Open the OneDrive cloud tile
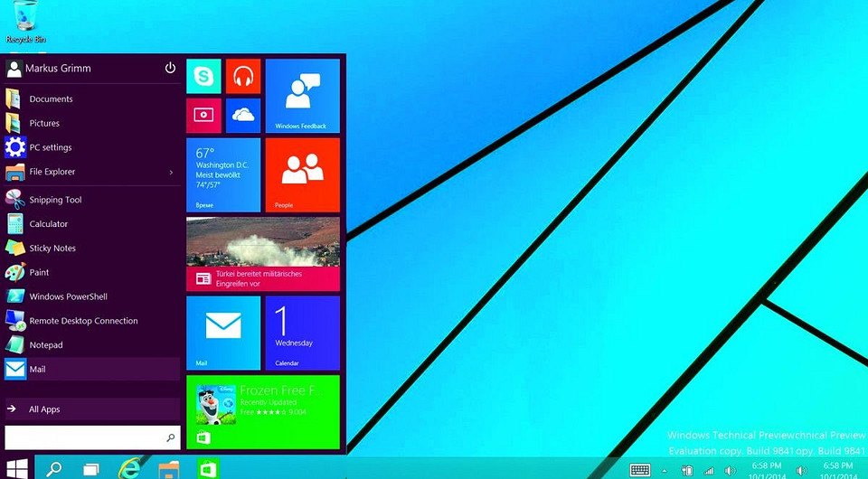The image size is (868, 479). tap(243, 116)
